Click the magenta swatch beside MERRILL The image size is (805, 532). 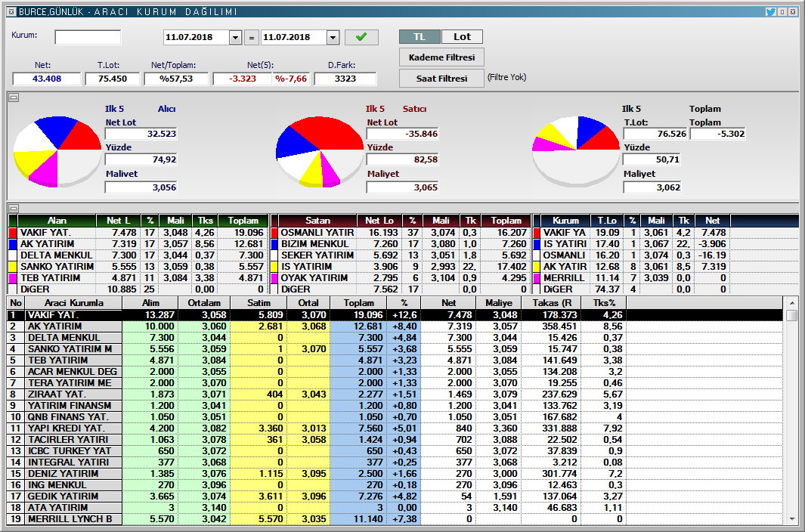point(537,278)
